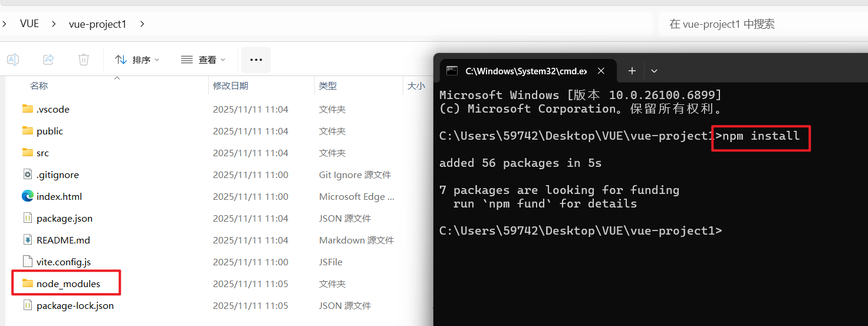Image resolution: width=868 pixels, height=326 pixels.
Task: Click the '7 packages are looking for funding' line
Action: point(560,190)
